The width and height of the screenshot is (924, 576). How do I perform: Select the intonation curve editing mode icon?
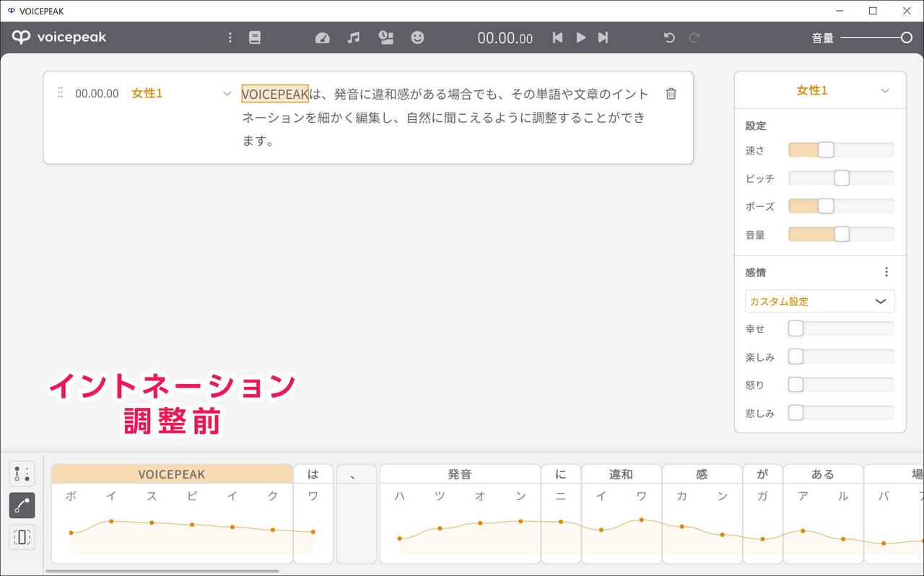click(22, 506)
